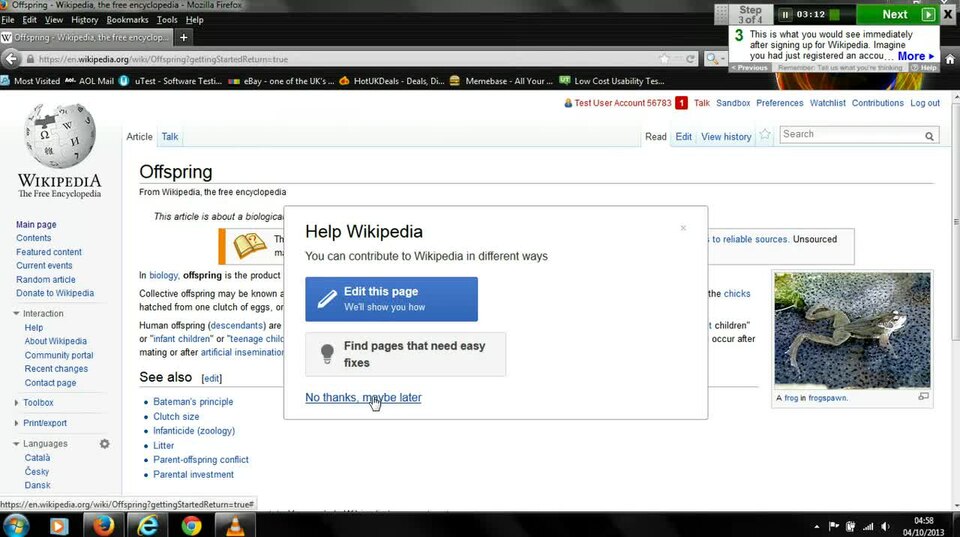Click the Firefox back arrow button
The height and width of the screenshot is (537, 960).
click(x=11, y=59)
